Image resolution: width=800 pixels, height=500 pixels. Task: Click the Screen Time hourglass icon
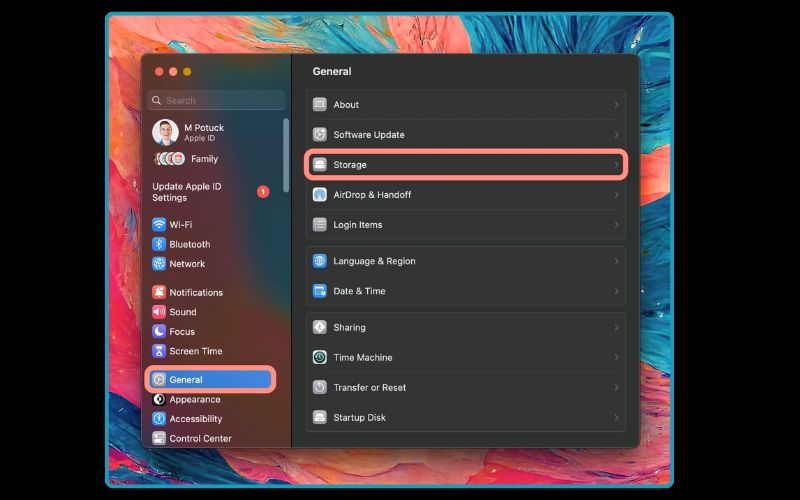point(159,351)
